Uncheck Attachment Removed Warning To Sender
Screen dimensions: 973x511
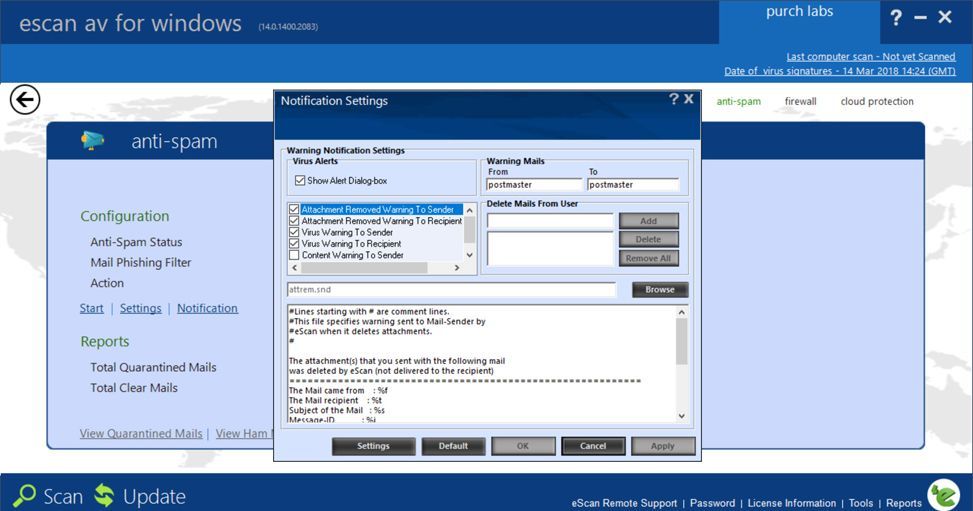coord(294,209)
